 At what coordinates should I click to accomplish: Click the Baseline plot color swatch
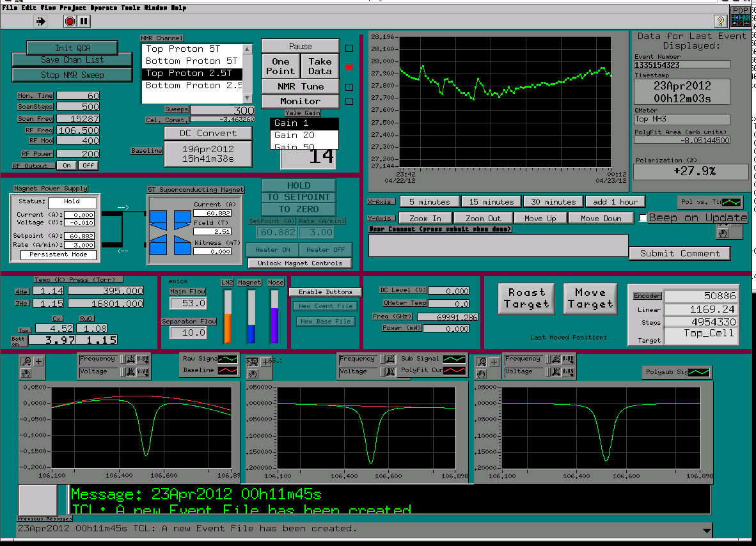[228, 371]
